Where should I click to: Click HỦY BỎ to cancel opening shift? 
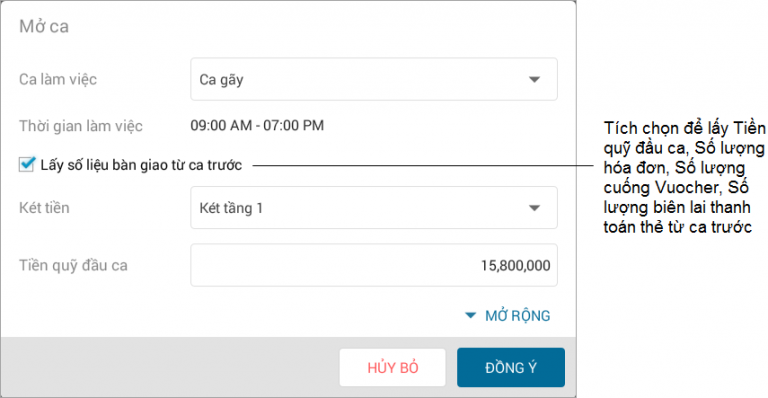pyautogui.click(x=393, y=368)
